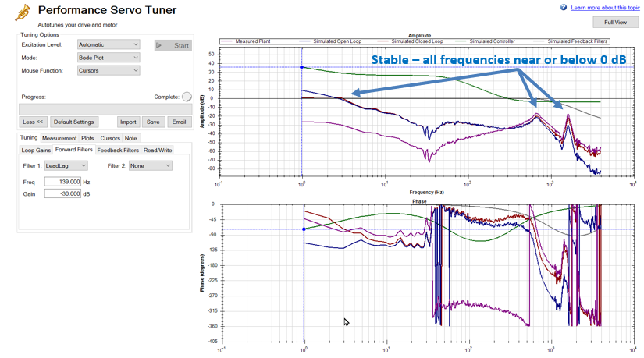Click the Default Settings button
This screenshot has width=644, height=358.
coord(74,122)
